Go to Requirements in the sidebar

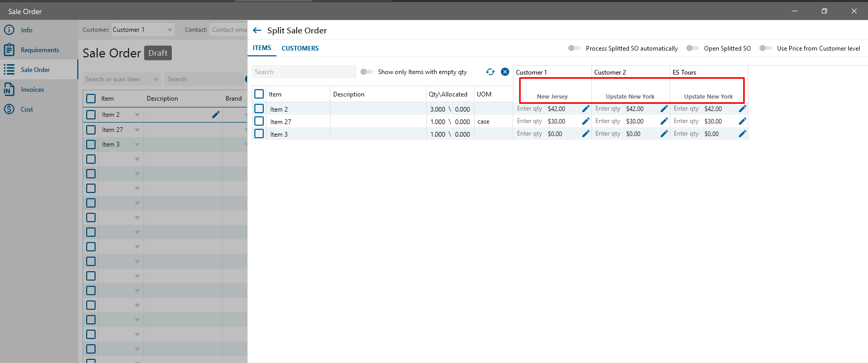coord(40,50)
